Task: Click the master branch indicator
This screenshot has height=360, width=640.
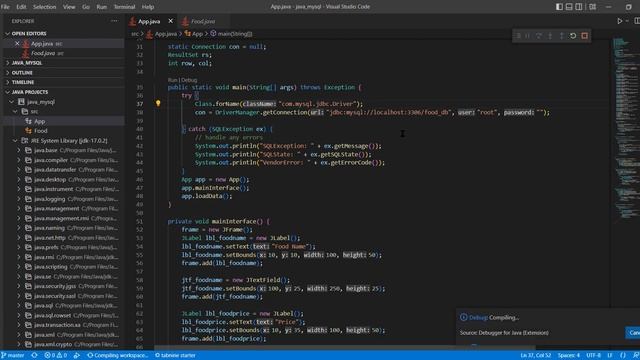Action: tap(13, 356)
